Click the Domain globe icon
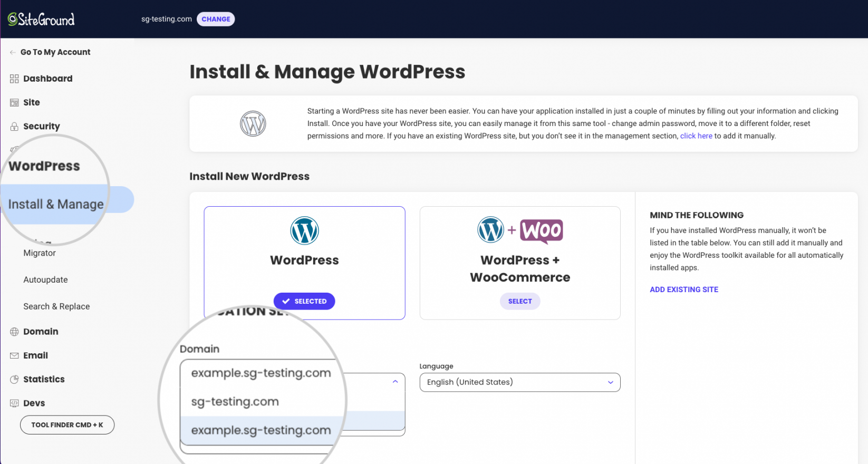868x464 pixels. coord(14,332)
